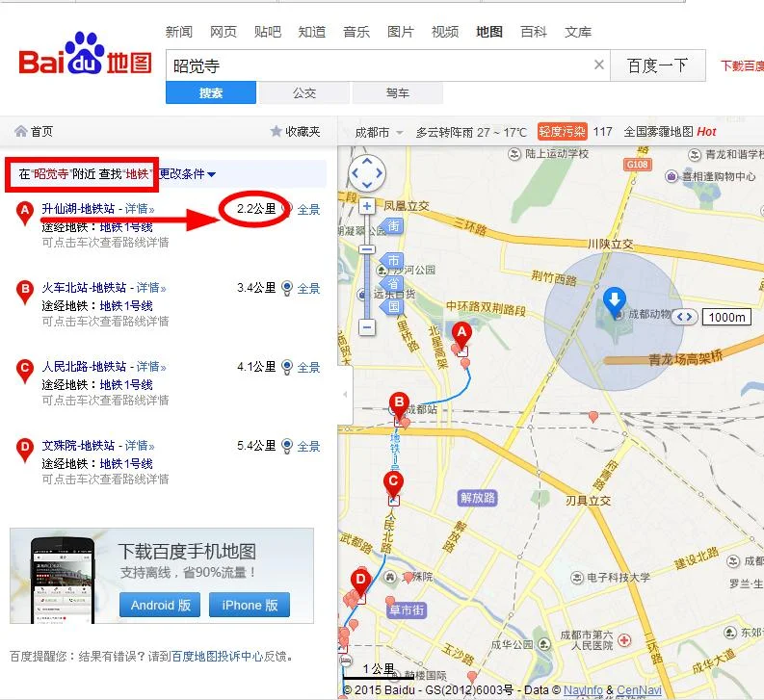Open 地铁1号线 link under 文殊院
The height and width of the screenshot is (700, 764).
(126, 464)
